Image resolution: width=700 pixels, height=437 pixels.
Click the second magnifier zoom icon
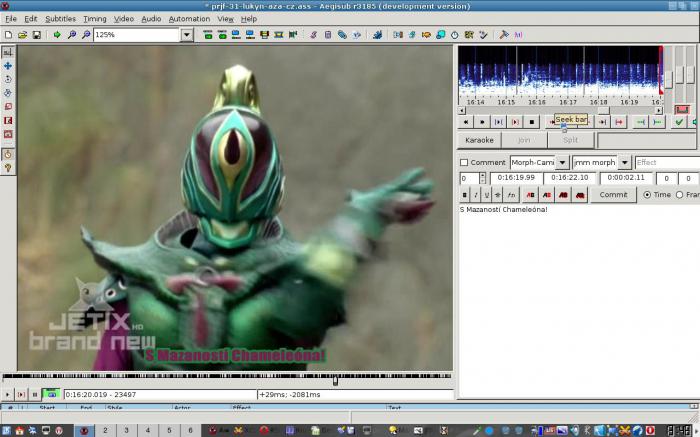[x=86, y=34]
